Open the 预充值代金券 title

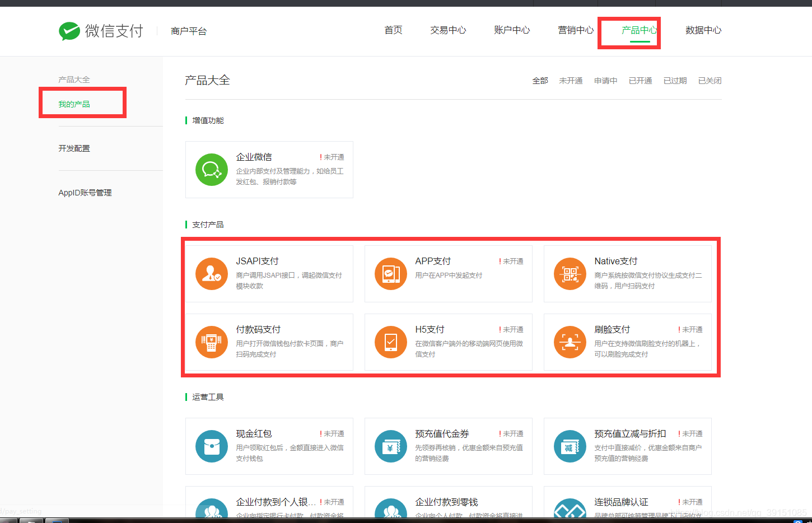[x=442, y=433]
